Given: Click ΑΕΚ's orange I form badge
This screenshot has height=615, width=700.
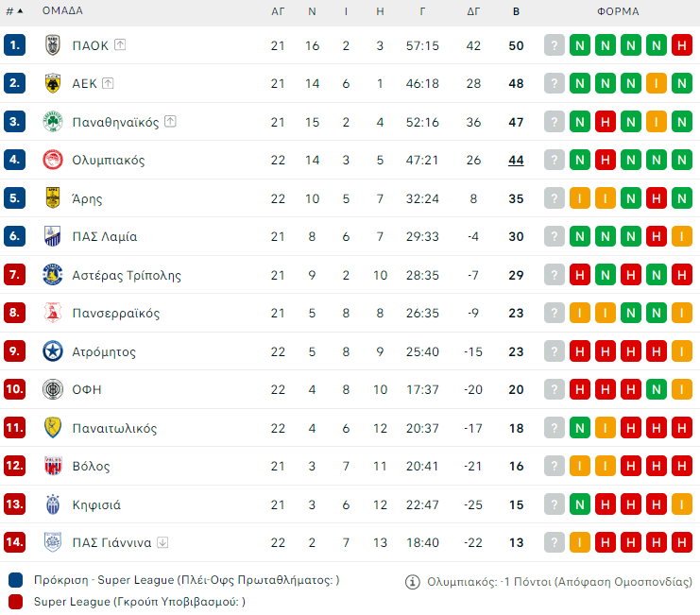Looking at the screenshot, I should click(x=657, y=83).
